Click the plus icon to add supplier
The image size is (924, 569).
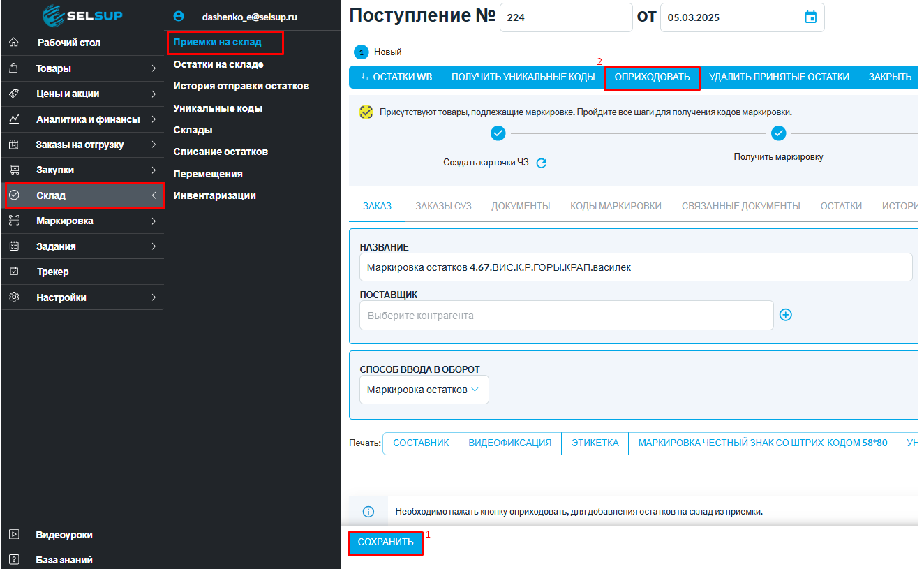[x=786, y=315]
